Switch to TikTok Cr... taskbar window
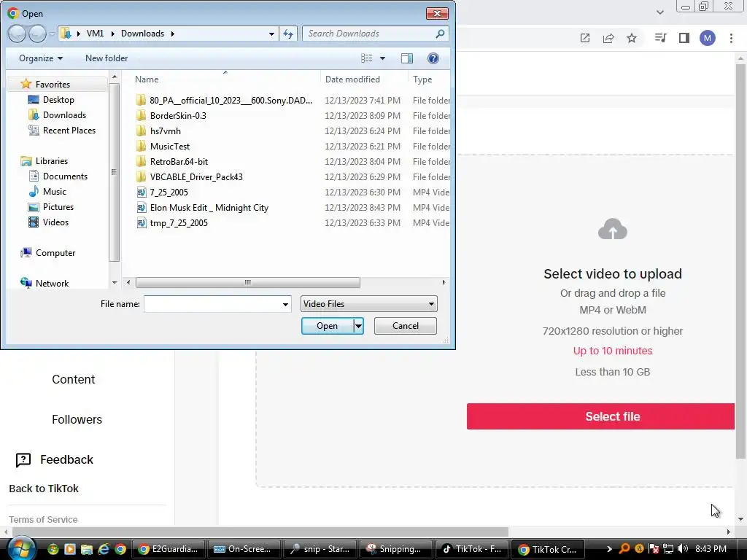This screenshot has width=747, height=560. pyautogui.click(x=546, y=549)
